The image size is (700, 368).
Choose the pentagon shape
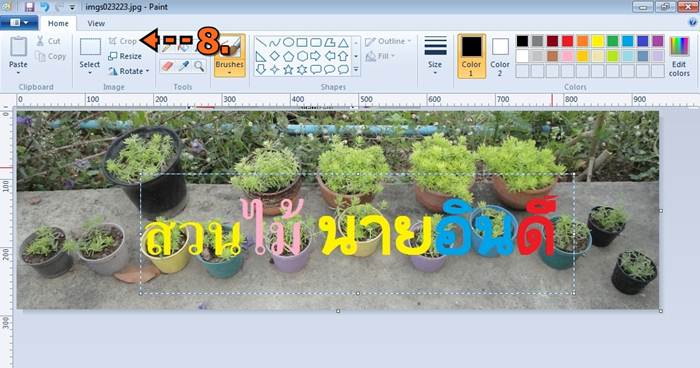point(288,56)
